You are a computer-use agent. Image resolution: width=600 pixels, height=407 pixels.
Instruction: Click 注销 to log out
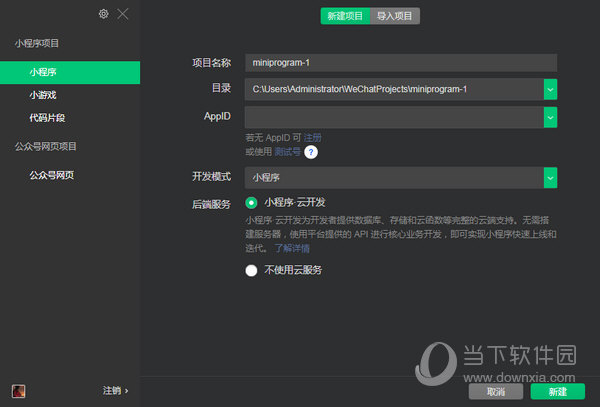click(115, 391)
